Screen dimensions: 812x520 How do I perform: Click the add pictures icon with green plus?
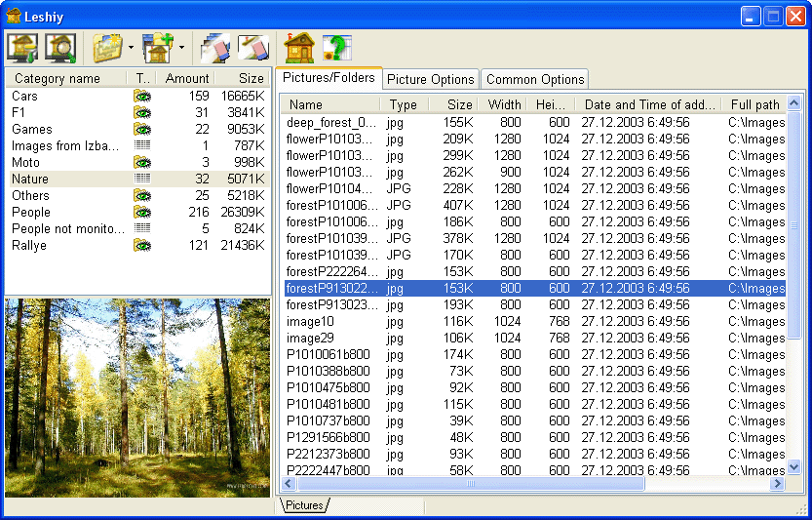point(158,48)
